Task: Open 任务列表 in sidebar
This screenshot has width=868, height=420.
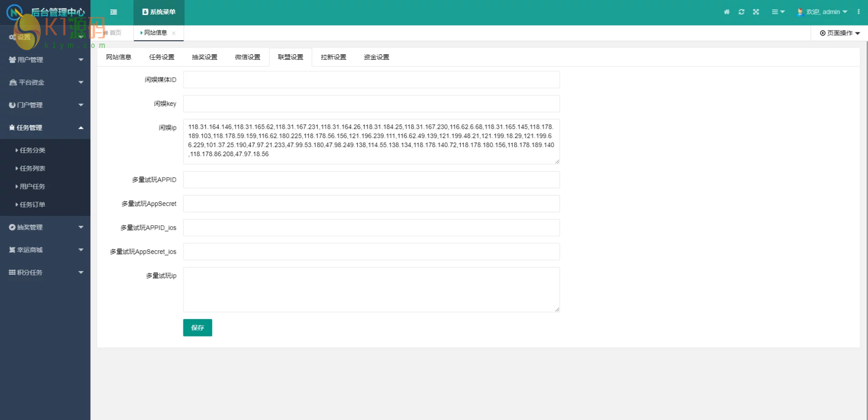Action: 45,168
